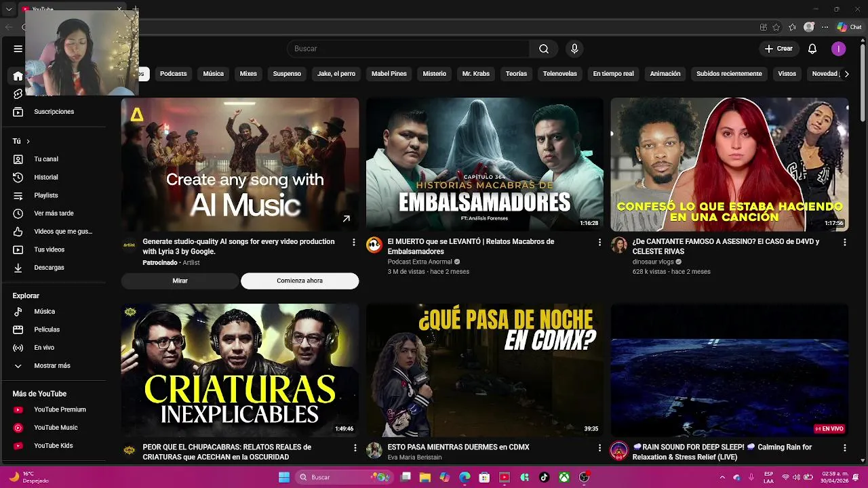Click the Mirar button on the ad

click(x=180, y=281)
